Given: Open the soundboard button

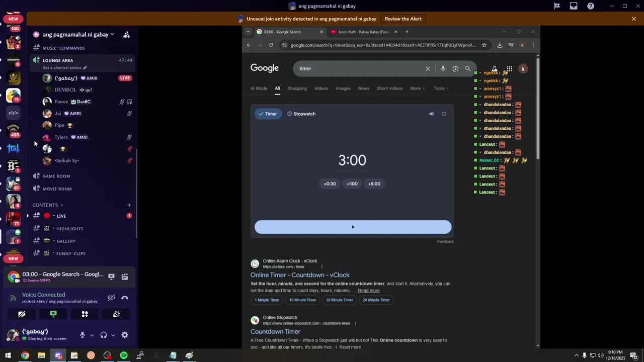Looking at the screenshot, I should [x=116, y=314].
